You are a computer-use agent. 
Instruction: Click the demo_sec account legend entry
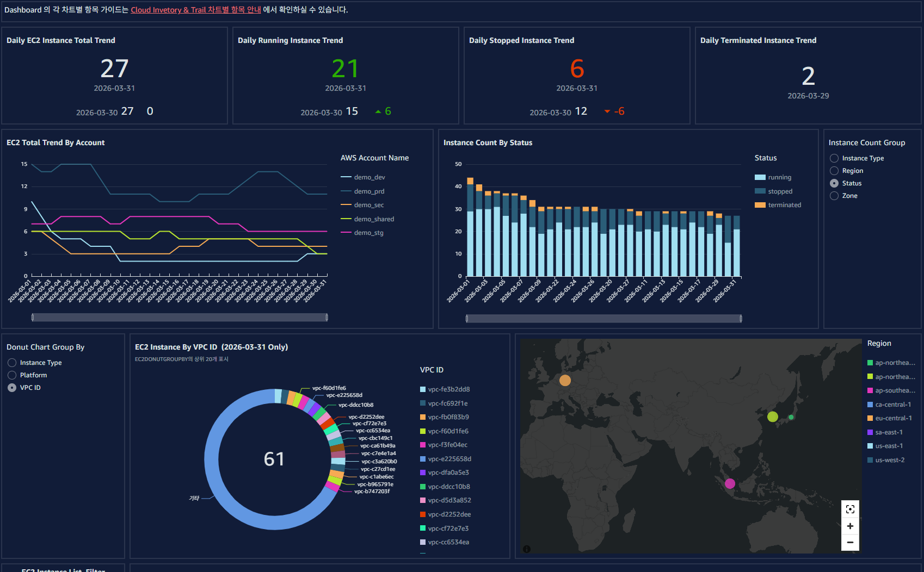[x=362, y=205]
